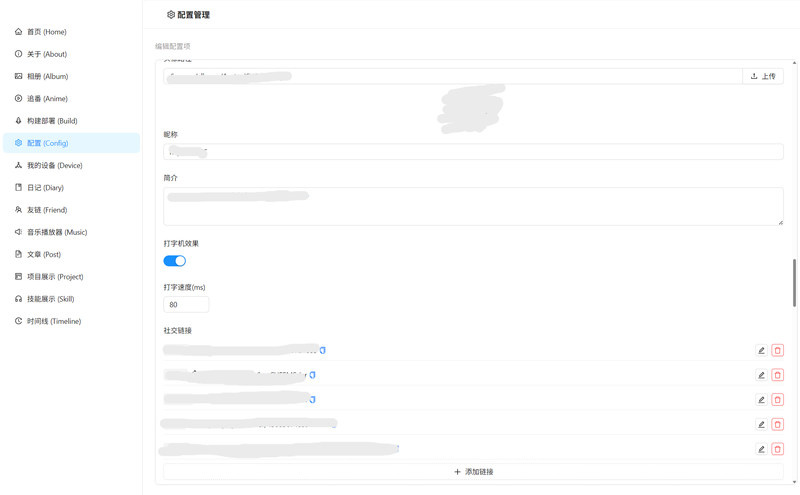Click into the 简介 textarea

[x=473, y=206]
